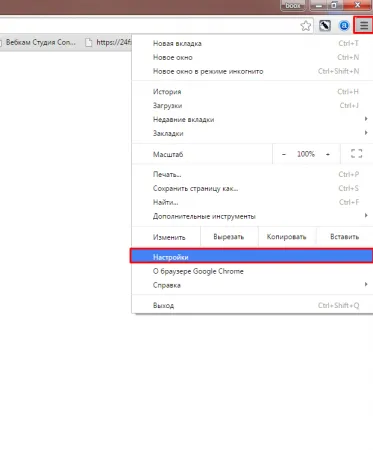Select 'Печать...' menu item

[252, 174]
